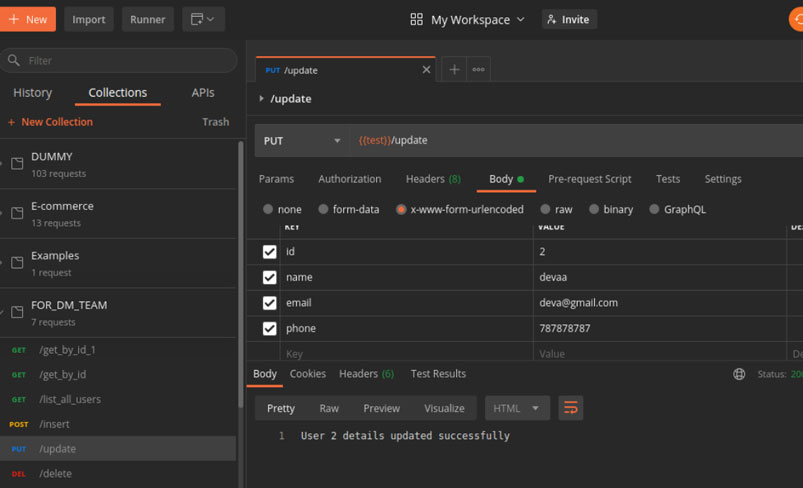
Task: Launch the Collection Runner
Action: [x=147, y=19]
